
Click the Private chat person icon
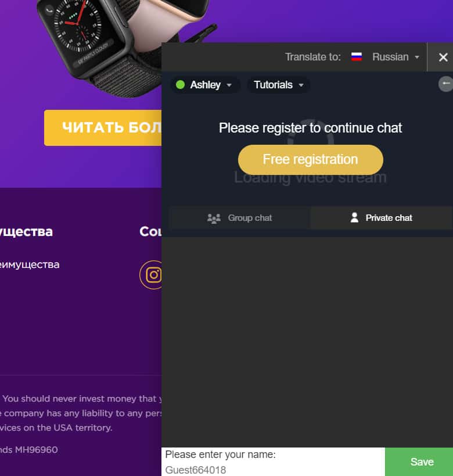354,217
